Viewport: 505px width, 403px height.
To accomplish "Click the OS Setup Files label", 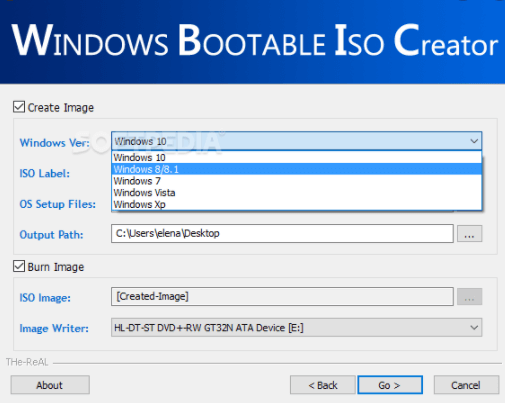I will pyautogui.click(x=58, y=204).
